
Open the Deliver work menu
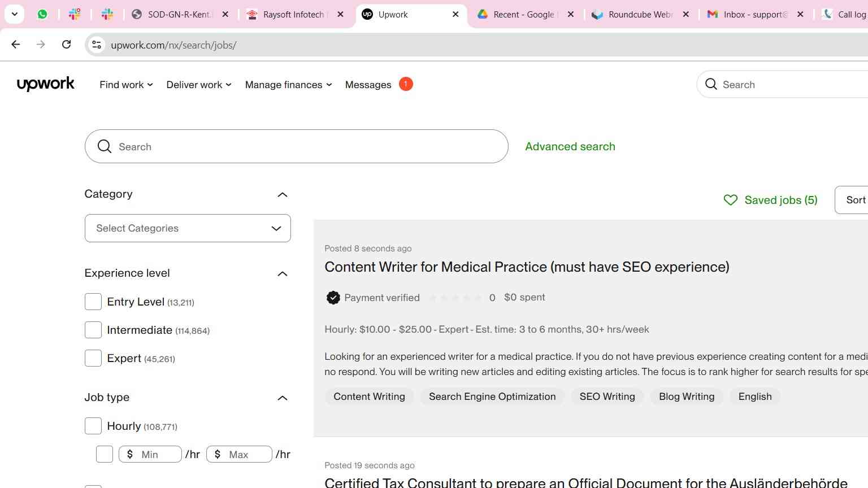coord(199,85)
